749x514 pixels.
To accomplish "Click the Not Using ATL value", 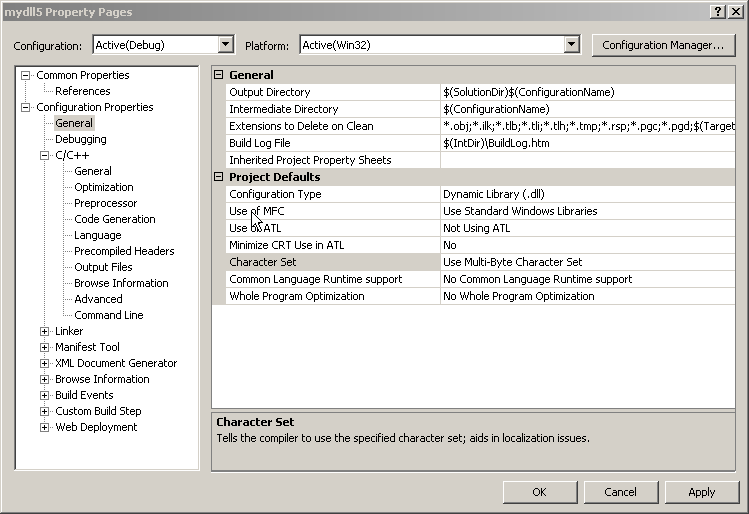I will point(477,228).
